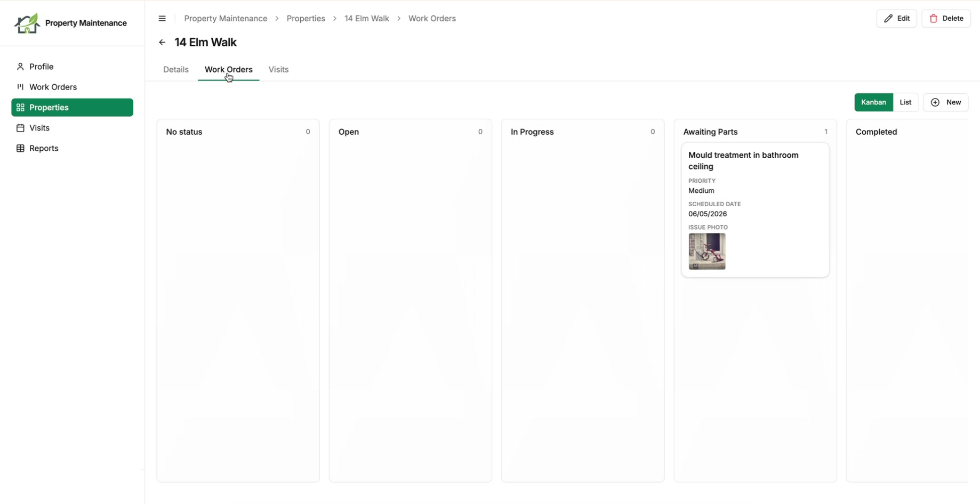This screenshot has width=980, height=504.
Task: Open Reports in the sidebar
Action: tap(73, 148)
